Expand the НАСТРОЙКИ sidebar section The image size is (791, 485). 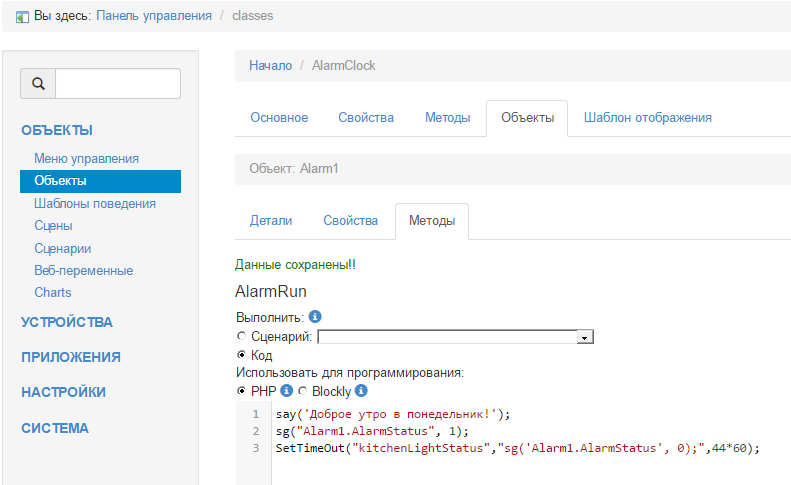click(x=63, y=392)
